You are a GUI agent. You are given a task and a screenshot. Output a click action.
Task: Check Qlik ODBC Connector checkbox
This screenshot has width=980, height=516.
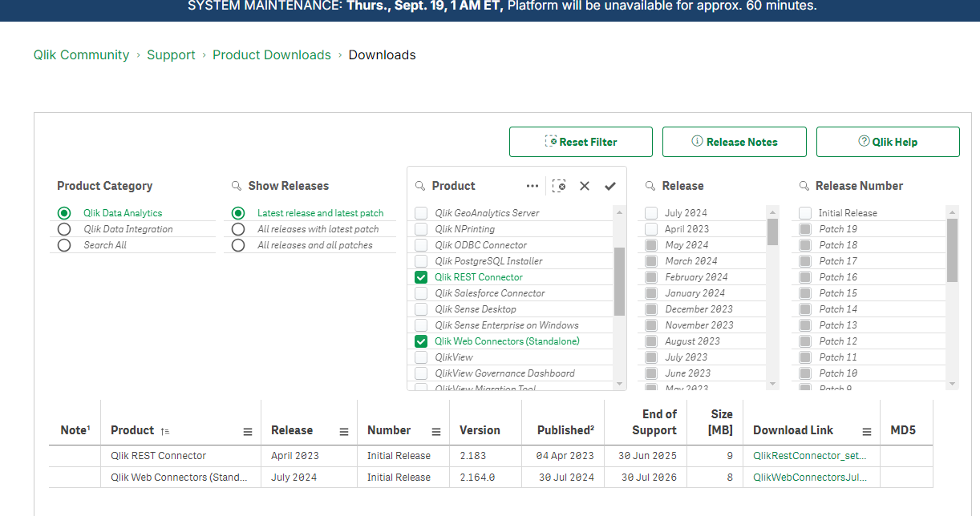[421, 245]
